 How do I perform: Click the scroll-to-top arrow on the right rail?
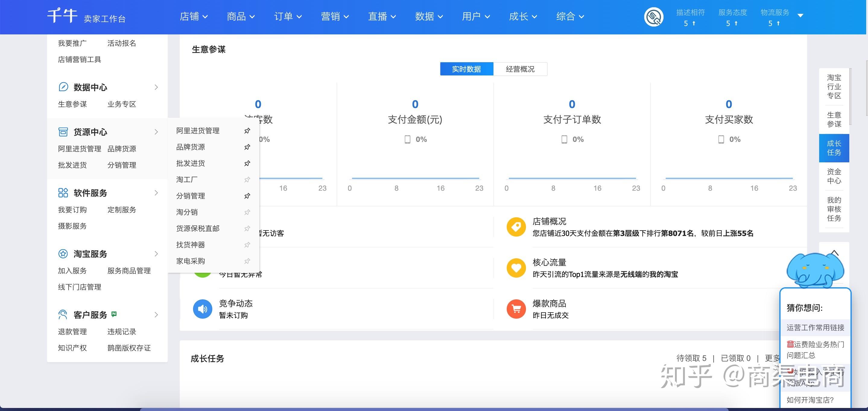(834, 252)
